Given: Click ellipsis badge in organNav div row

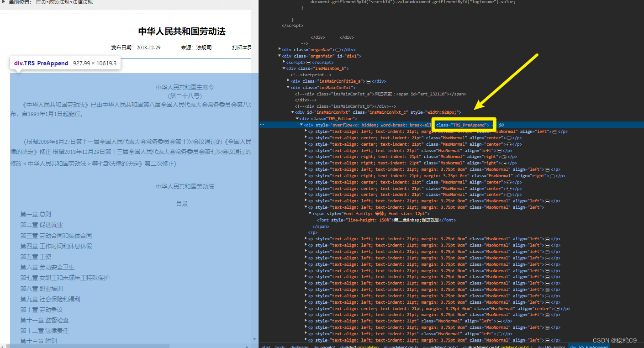Looking at the screenshot, I should point(338,49).
